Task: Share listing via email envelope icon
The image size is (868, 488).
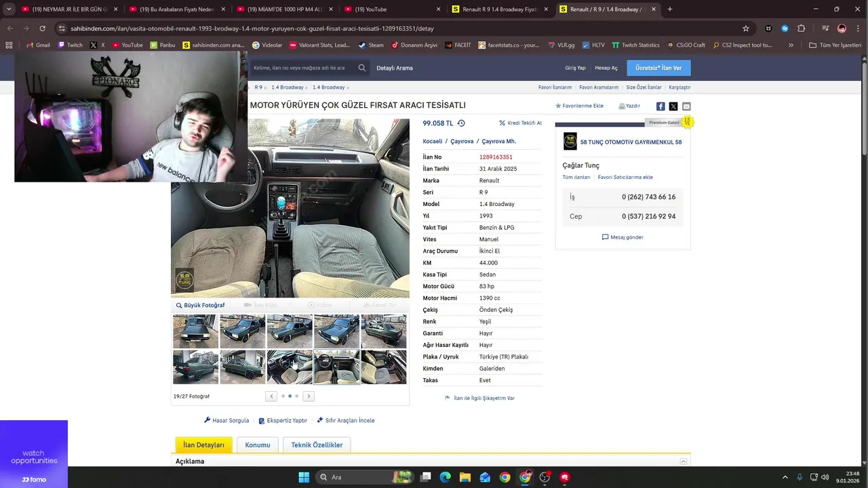Action: 686,106
